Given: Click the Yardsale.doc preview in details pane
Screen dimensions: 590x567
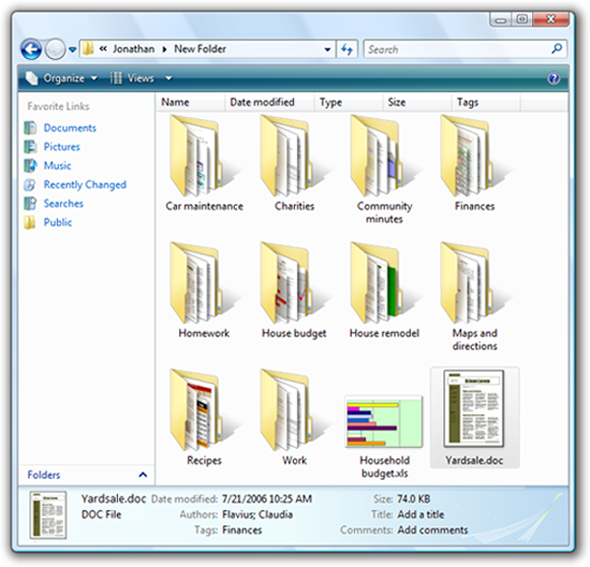Looking at the screenshot, I should coord(48,515).
